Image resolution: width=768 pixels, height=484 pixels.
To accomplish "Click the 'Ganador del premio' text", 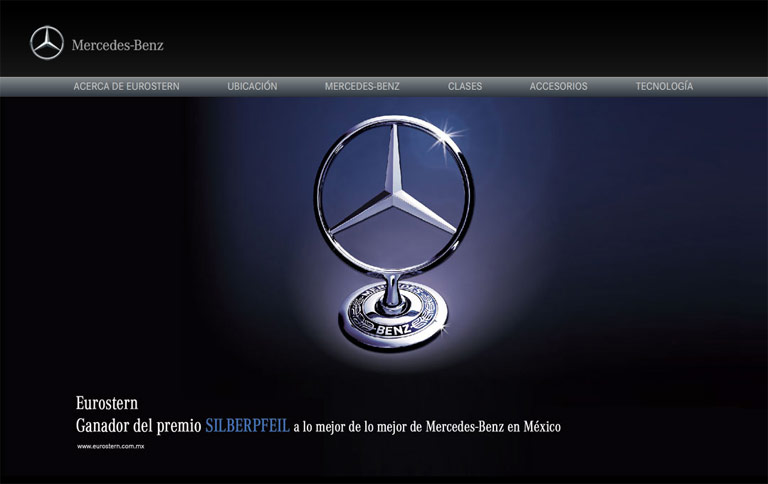I will pyautogui.click(x=138, y=426).
